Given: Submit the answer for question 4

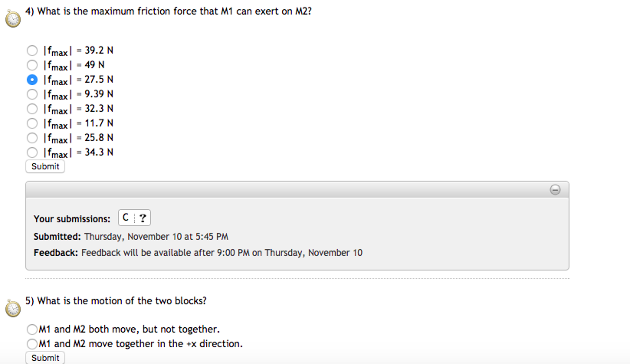Looking at the screenshot, I should coord(45,166).
